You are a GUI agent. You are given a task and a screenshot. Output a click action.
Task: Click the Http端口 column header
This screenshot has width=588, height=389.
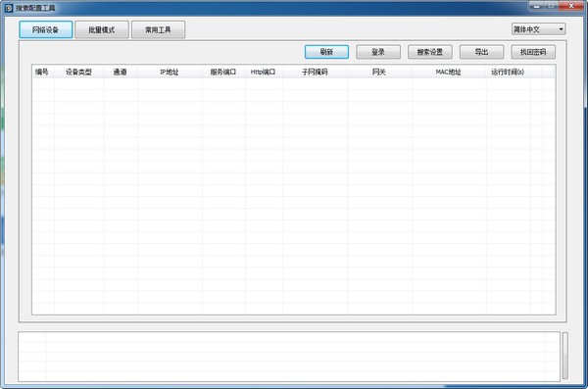click(264, 72)
